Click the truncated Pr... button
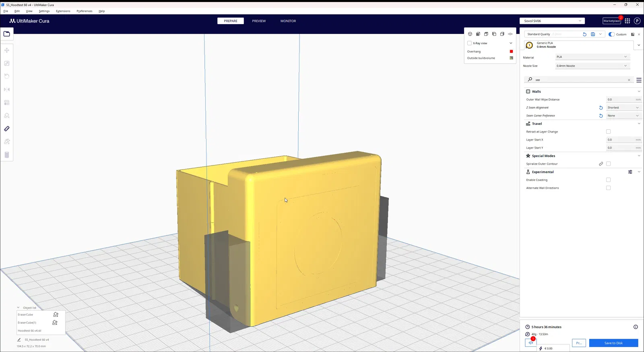Image resolution: width=644 pixels, height=352 pixels. coord(579,343)
